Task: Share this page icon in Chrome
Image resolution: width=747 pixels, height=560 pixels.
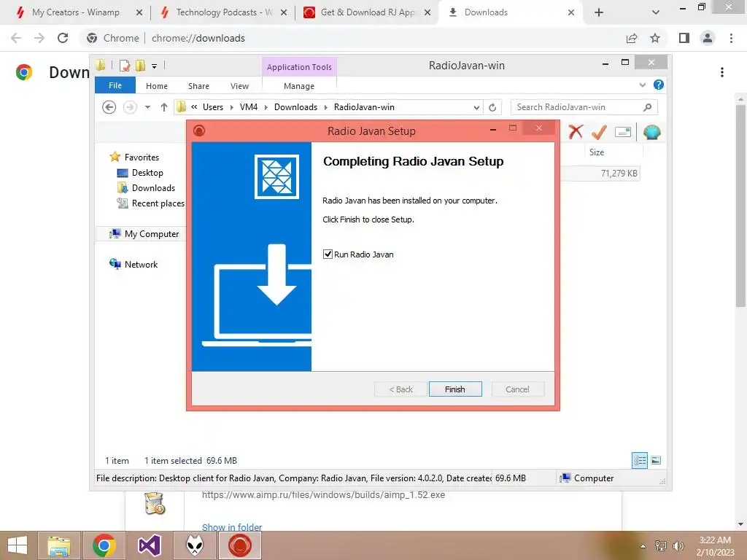Action: (x=632, y=38)
